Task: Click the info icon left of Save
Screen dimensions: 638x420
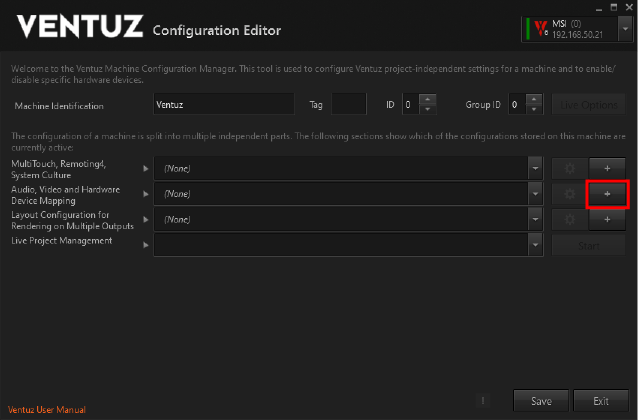Action: 482,401
